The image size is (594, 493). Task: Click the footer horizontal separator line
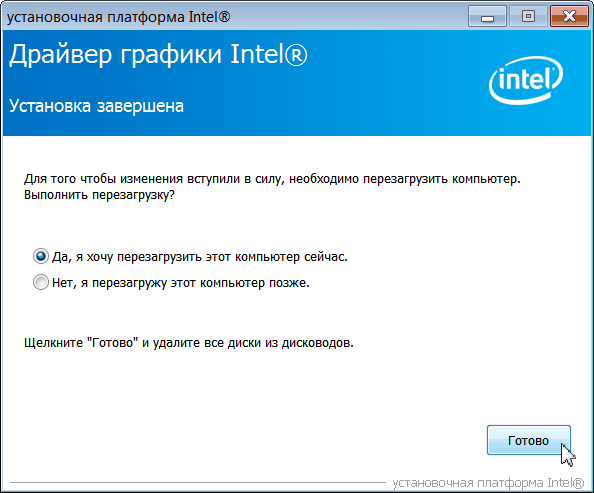198,483
